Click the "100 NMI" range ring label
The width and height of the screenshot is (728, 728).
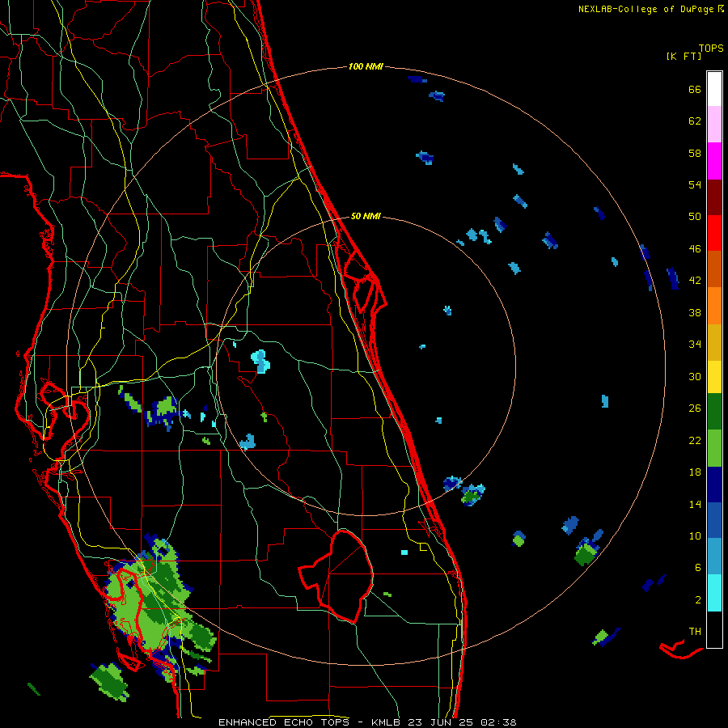[x=366, y=67]
